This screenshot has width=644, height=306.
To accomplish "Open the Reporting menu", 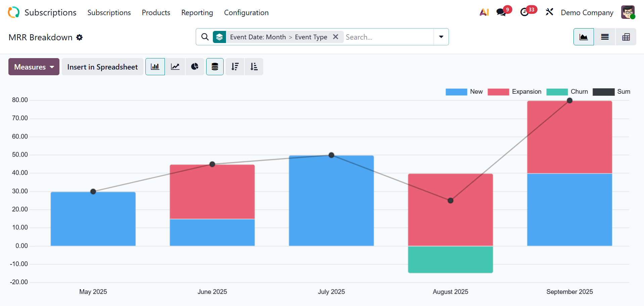I will [197, 12].
